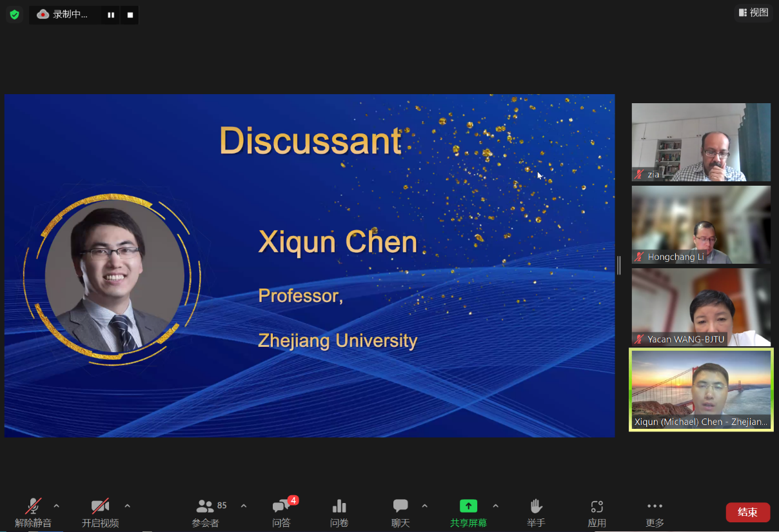
Task: Click the red recording cloud indicator
Action: 43,14
